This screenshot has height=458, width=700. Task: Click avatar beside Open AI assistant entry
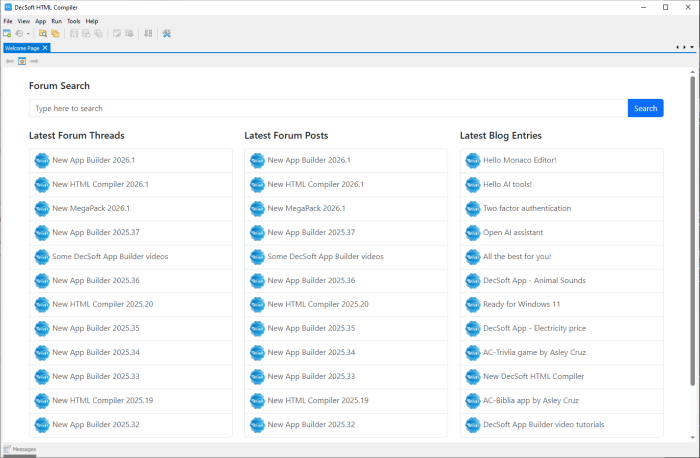(x=473, y=233)
